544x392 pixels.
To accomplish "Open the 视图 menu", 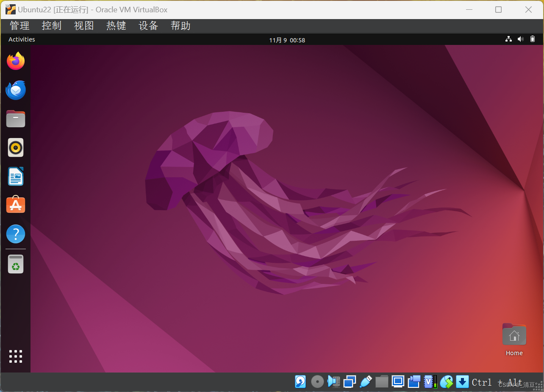I will coord(84,26).
